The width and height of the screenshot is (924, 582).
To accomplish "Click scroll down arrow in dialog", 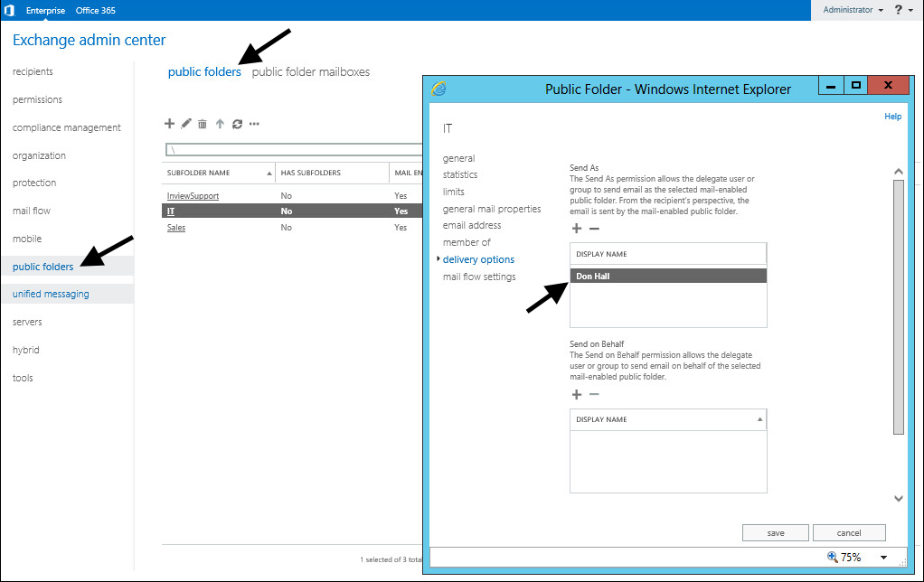I will pos(898,498).
